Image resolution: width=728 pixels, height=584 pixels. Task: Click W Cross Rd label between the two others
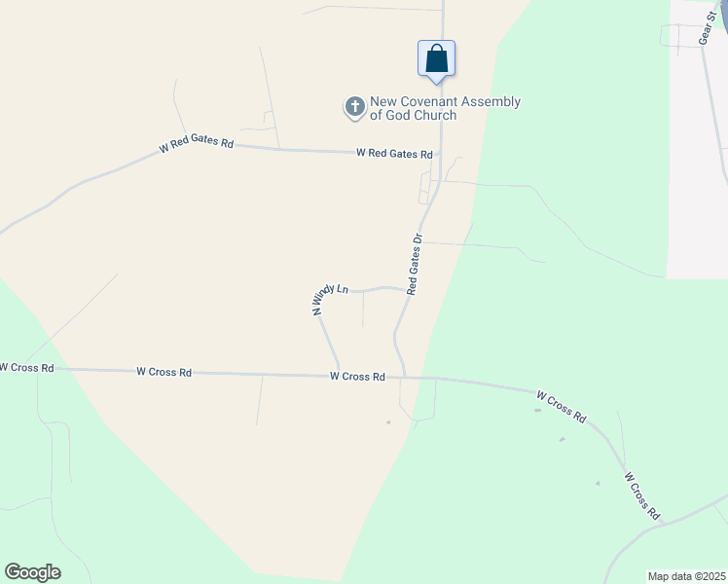point(164,372)
